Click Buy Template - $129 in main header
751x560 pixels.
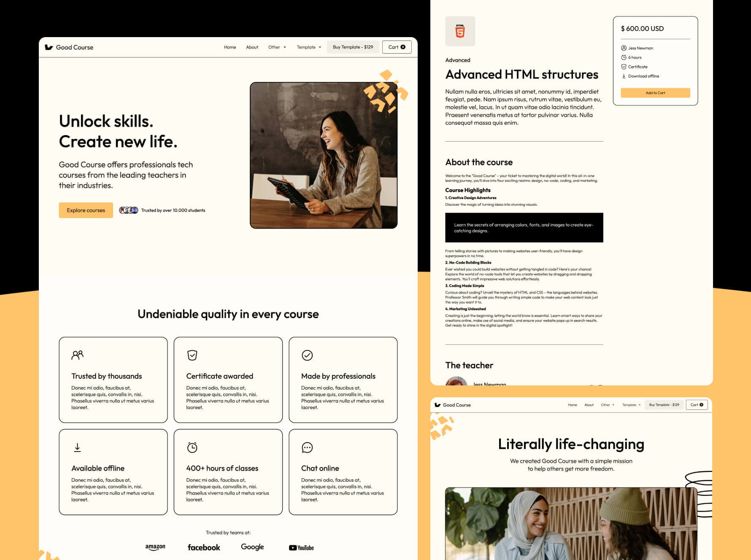coord(353,47)
